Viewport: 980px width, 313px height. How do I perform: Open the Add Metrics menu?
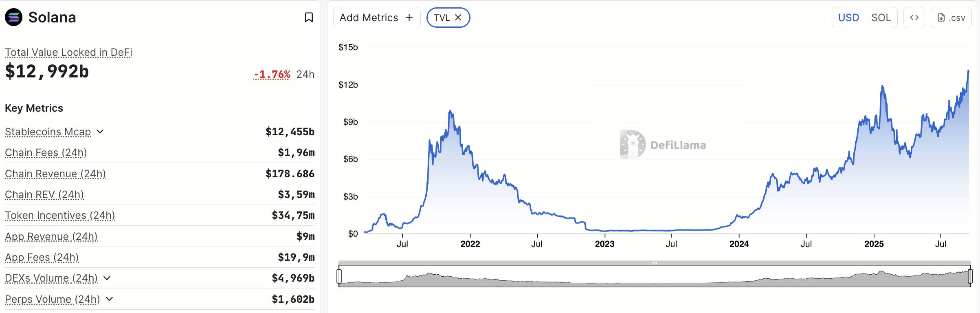click(x=377, y=18)
